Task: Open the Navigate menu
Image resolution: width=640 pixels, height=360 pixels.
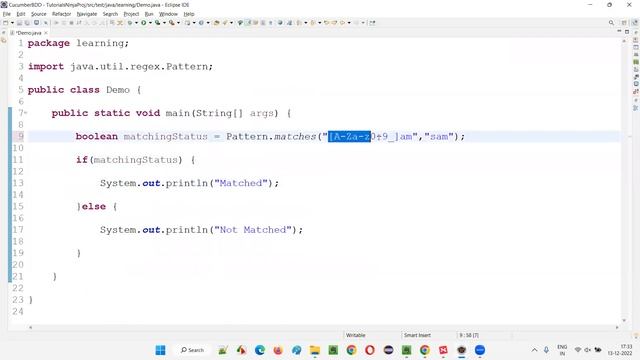Action: tap(87, 14)
